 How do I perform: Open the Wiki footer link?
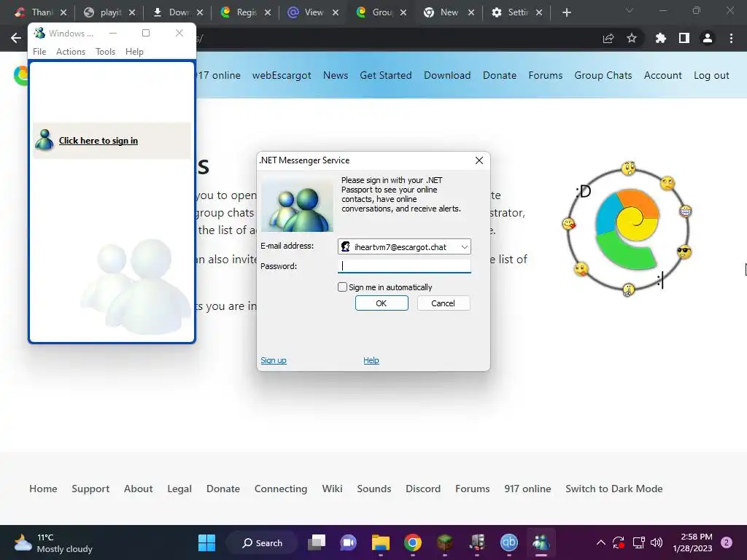[332, 489]
